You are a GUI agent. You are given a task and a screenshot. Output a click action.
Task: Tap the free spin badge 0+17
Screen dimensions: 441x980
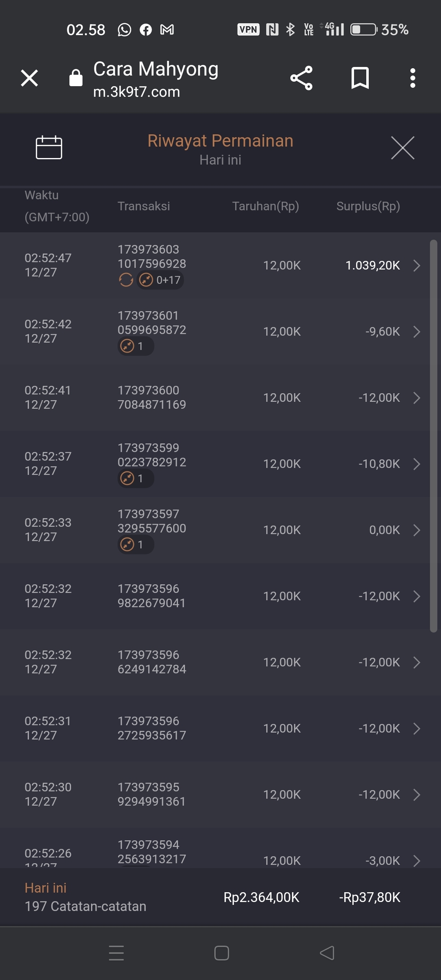(x=160, y=280)
